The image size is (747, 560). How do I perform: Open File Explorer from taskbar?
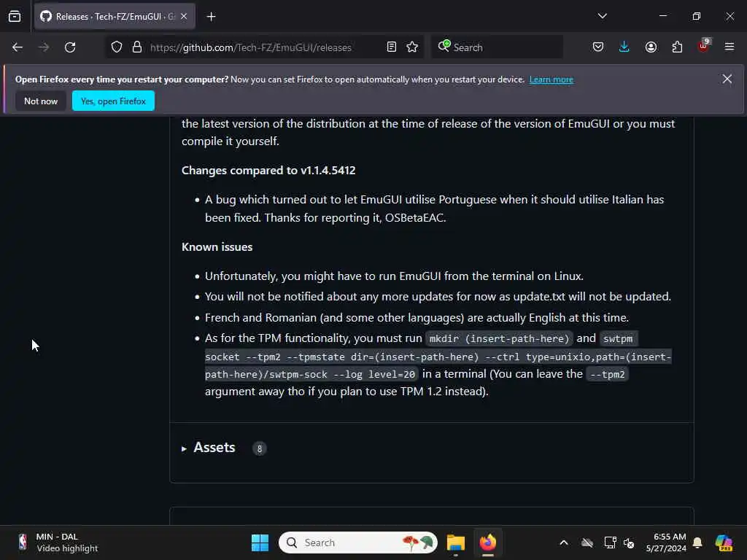(455, 542)
